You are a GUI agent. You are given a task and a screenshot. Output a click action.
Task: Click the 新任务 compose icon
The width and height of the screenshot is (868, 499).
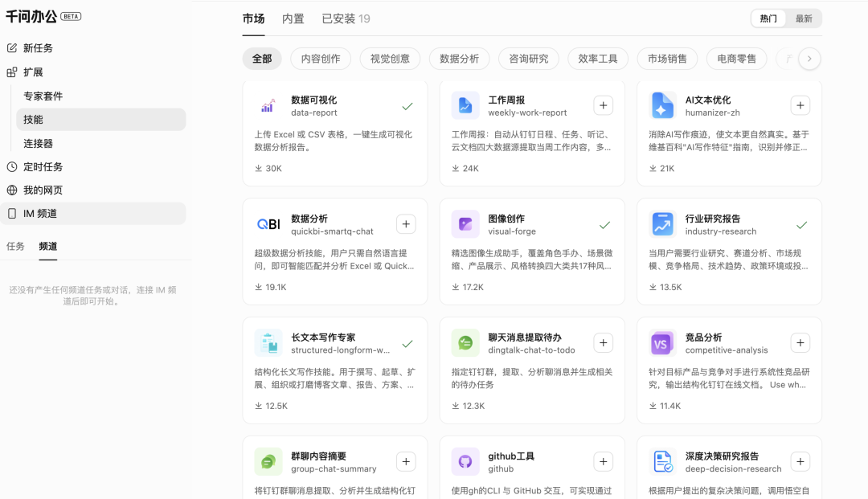(x=11, y=48)
